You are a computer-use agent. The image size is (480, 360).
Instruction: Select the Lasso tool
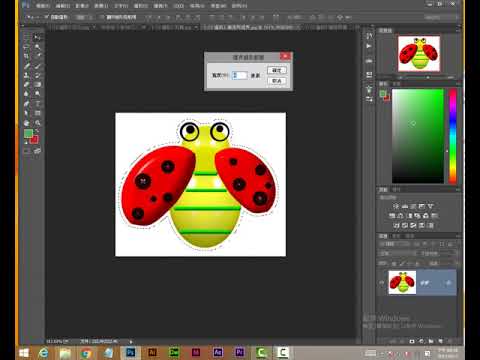(27, 47)
